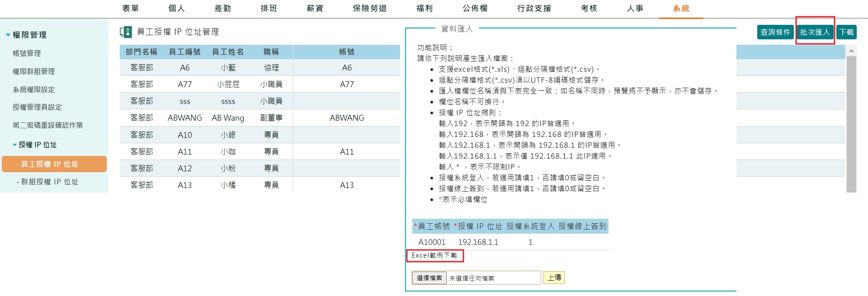The image size is (868, 296).
Task: Click the 員工姓名 column header
Action: (228, 52)
